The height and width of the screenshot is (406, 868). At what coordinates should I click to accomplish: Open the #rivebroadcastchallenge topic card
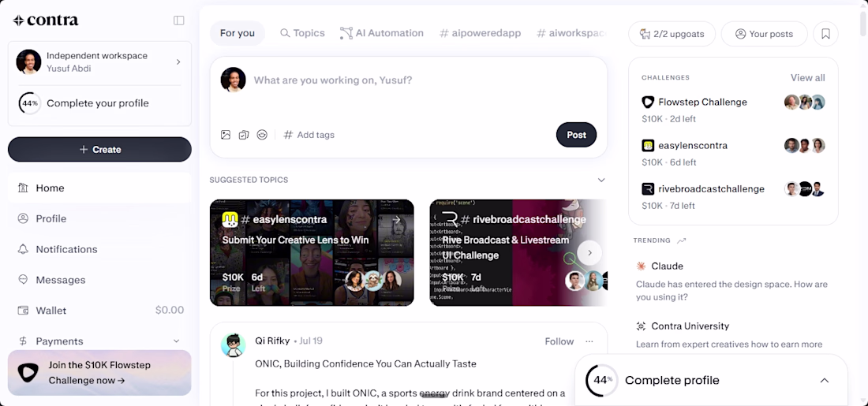tap(518, 253)
